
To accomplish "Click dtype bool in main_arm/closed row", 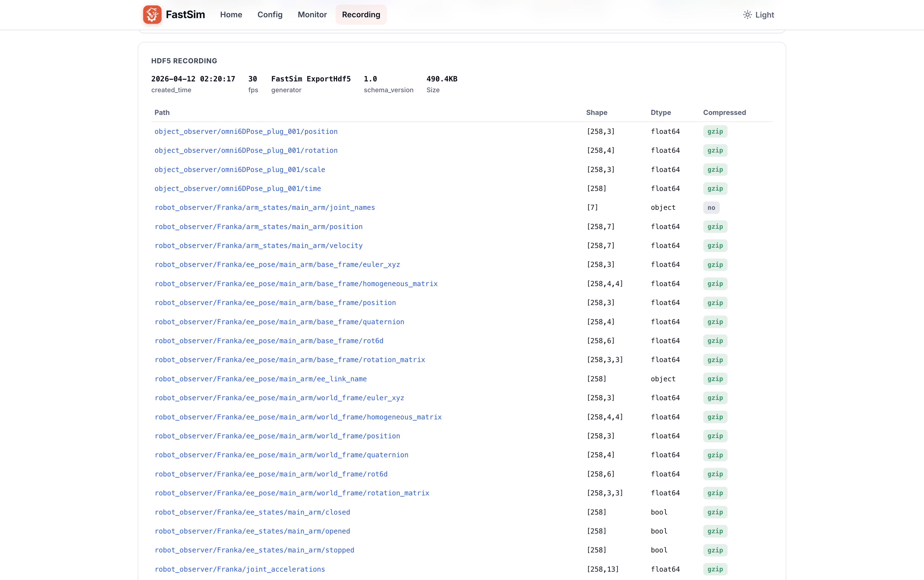I will pos(659,512).
